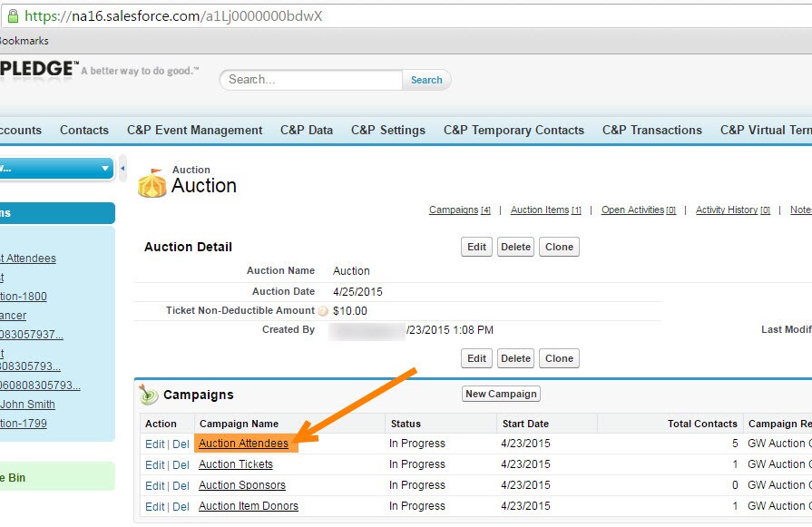Click the Auction Date value 4/25/2015

coord(357,291)
